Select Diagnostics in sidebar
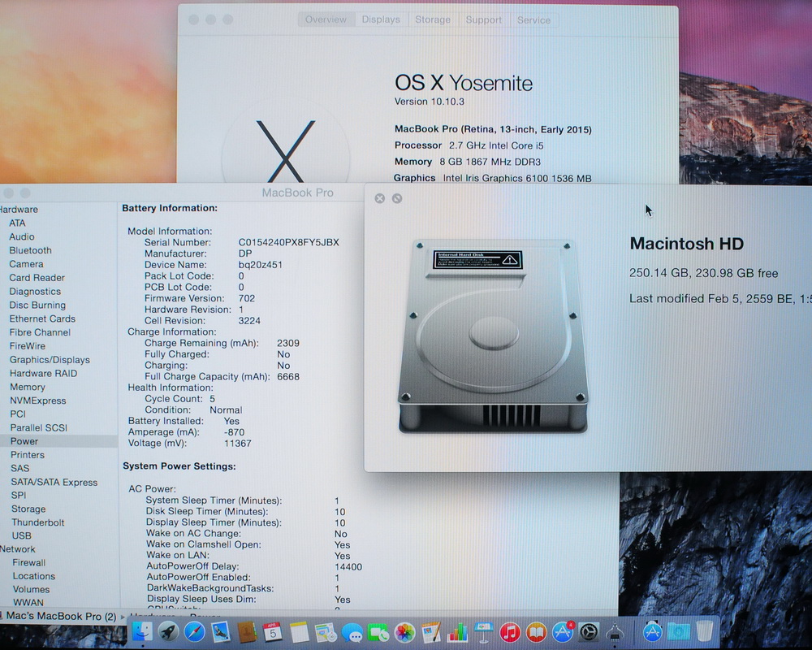 click(35, 292)
